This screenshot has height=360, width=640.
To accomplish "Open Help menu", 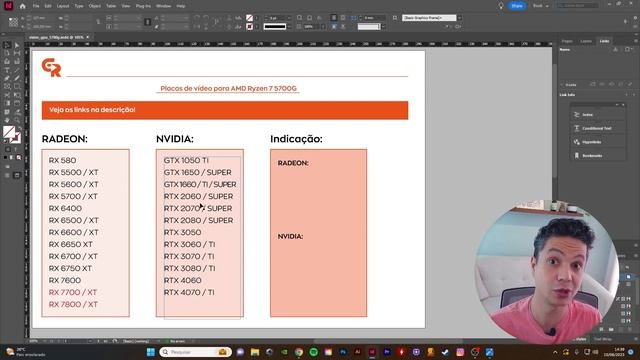I will pos(181,6).
